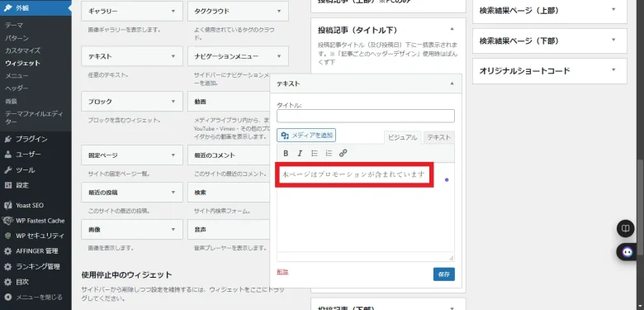Screen dimensions: 644x310
Task: Open パターン submenu item
Action: 17,38
